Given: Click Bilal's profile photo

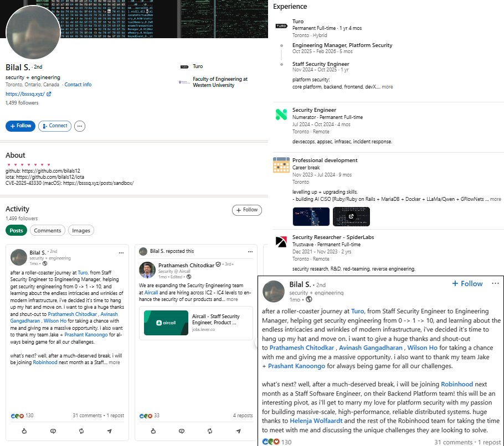Looking at the screenshot, I should (x=33, y=32).
